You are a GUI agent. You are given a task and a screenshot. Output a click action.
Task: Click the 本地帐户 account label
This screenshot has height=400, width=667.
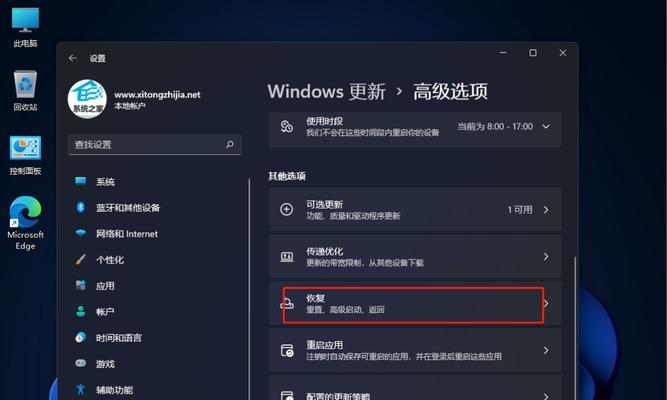tap(130, 106)
